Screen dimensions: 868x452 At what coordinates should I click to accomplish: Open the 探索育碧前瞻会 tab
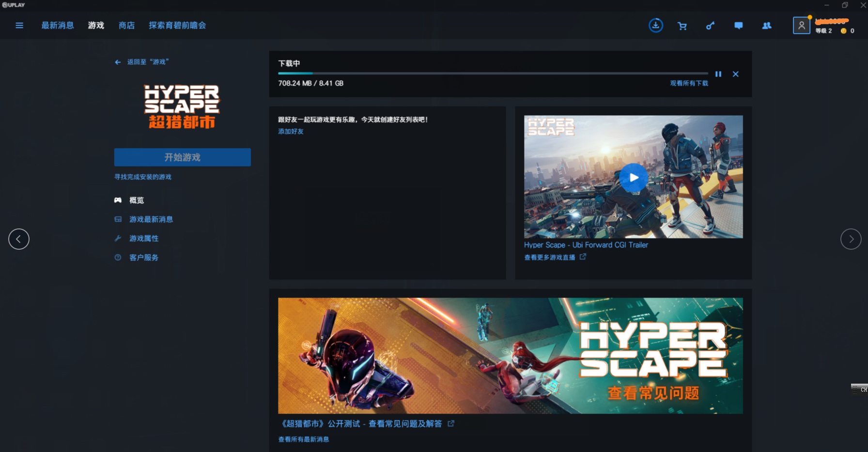click(x=177, y=26)
